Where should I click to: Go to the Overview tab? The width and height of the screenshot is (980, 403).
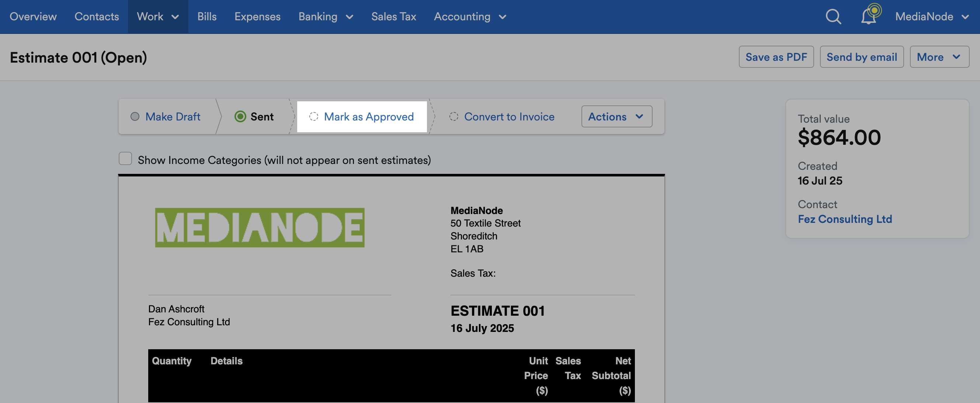coord(33,17)
